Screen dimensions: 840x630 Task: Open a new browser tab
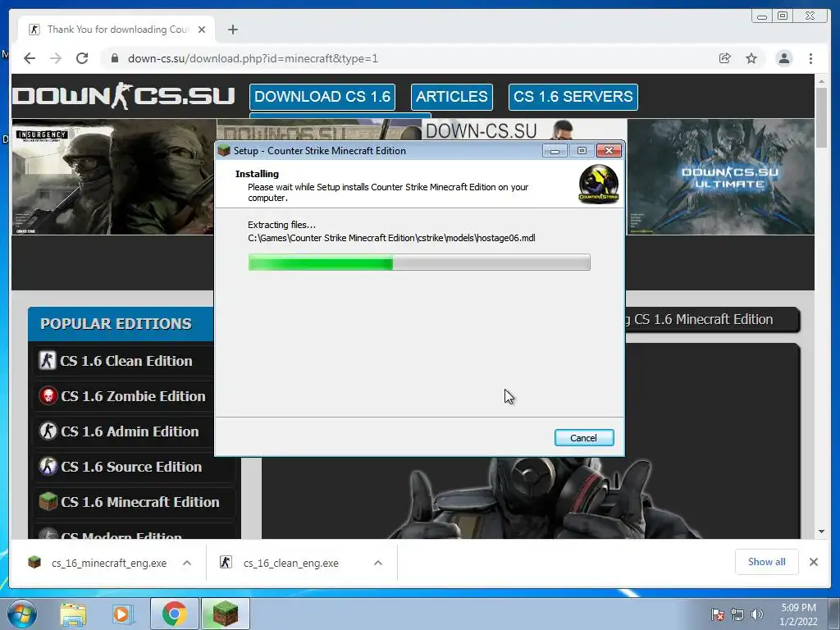232,30
